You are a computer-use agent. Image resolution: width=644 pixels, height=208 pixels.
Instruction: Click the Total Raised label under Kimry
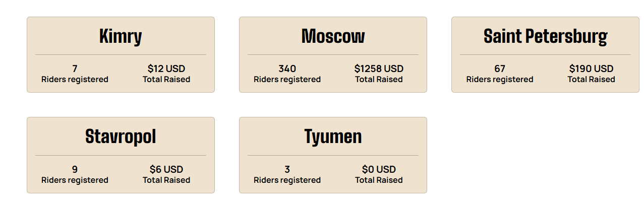(166, 80)
